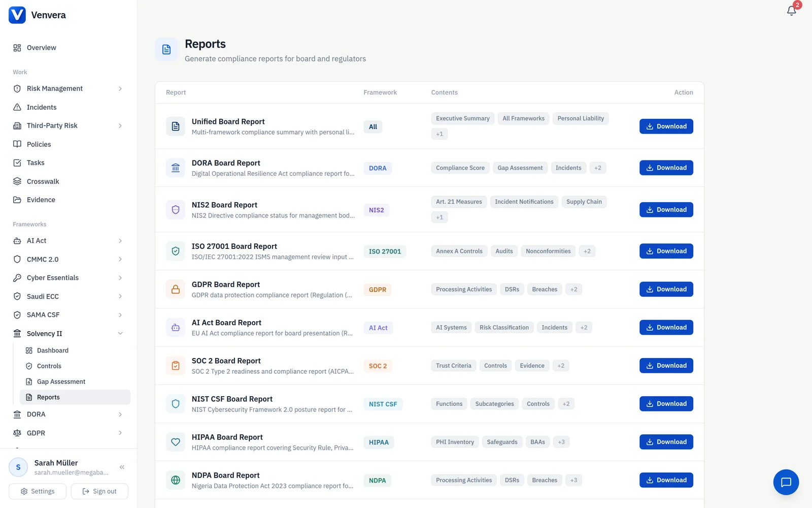Click the Unified Board Report document icon
Screen dimensions: 812x508
tap(176, 126)
